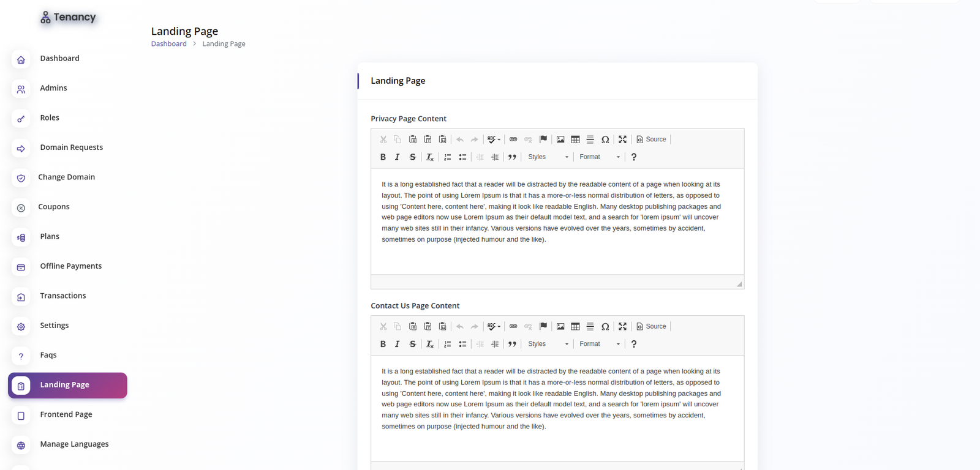
Task: Insert horizontal line in Contact Us editor
Action: [590, 326]
